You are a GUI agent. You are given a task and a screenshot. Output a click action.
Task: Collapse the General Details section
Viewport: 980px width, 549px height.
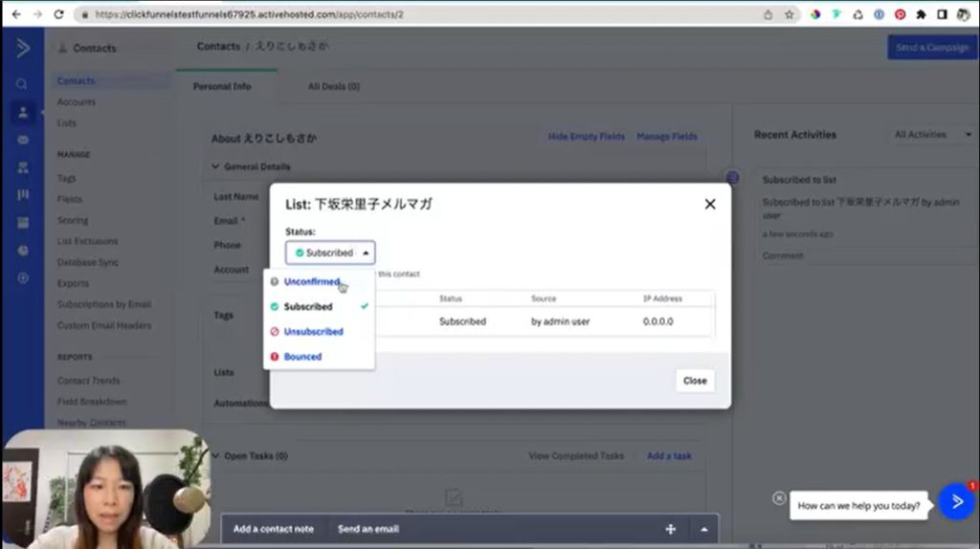pos(215,166)
